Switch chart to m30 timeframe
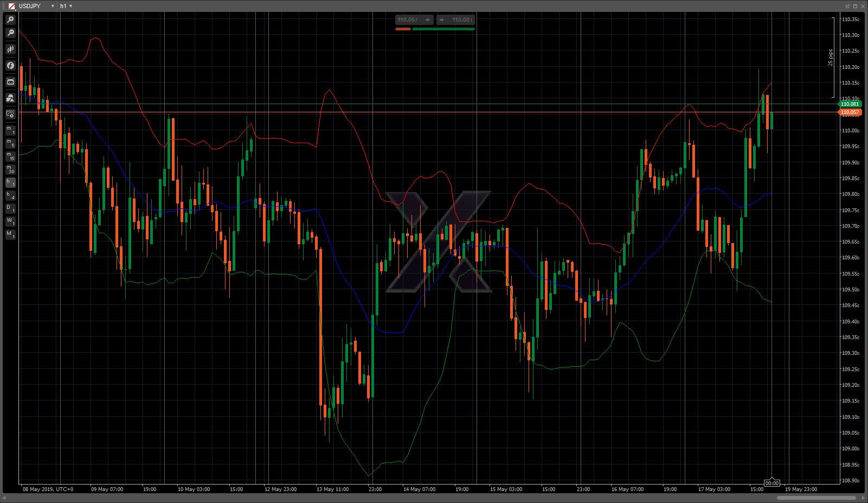Image resolution: width=868 pixels, height=503 pixels. pyautogui.click(x=10, y=169)
